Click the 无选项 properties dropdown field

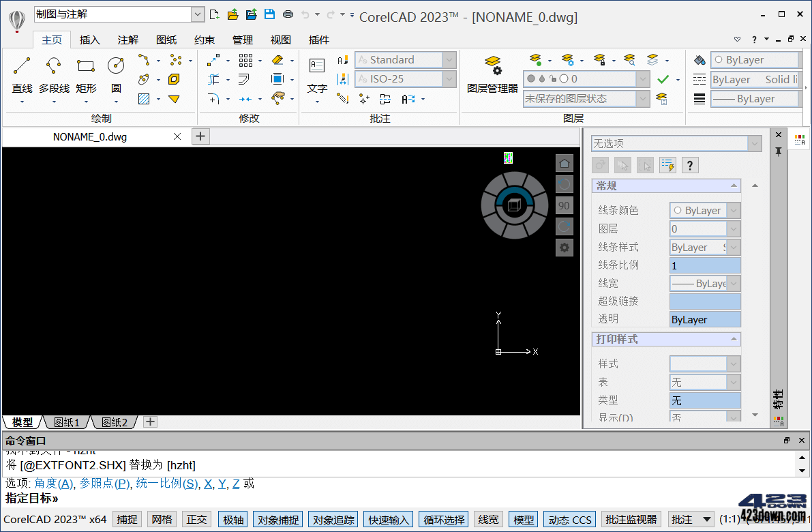pyautogui.click(x=672, y=143)
